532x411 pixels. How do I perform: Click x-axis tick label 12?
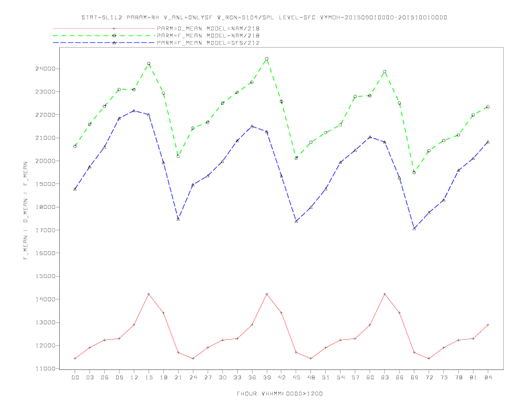point(134,377)
